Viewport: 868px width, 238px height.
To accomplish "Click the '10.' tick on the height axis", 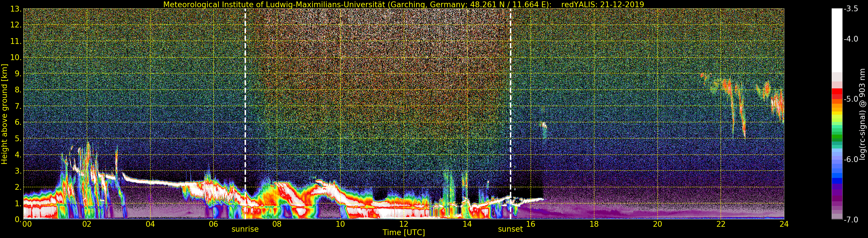I will point(16,57).
